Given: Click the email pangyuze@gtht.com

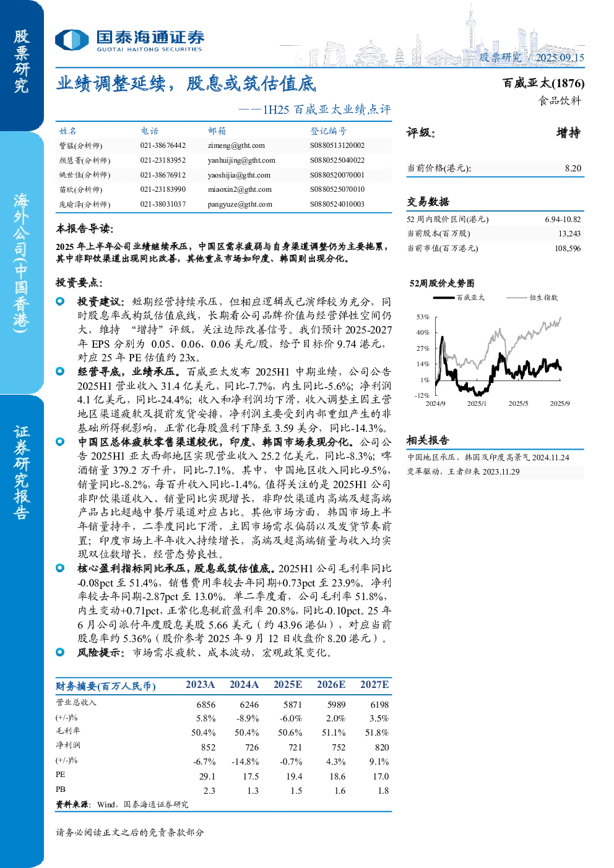Looking at the screenshot, I should point(240,204).
